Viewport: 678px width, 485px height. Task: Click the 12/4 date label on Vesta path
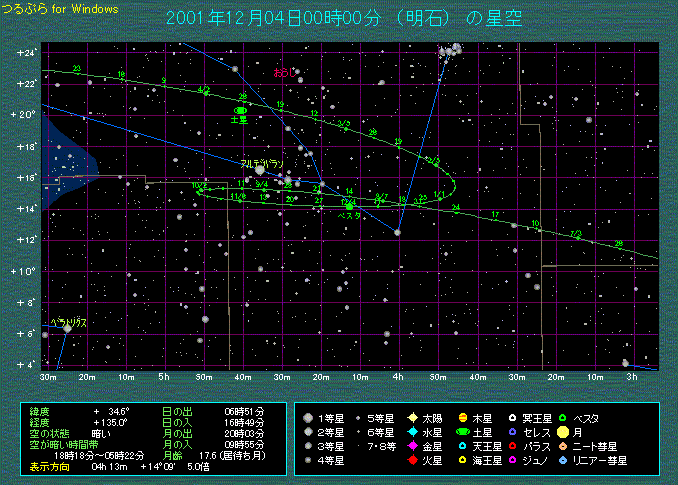tap(348, 202)
